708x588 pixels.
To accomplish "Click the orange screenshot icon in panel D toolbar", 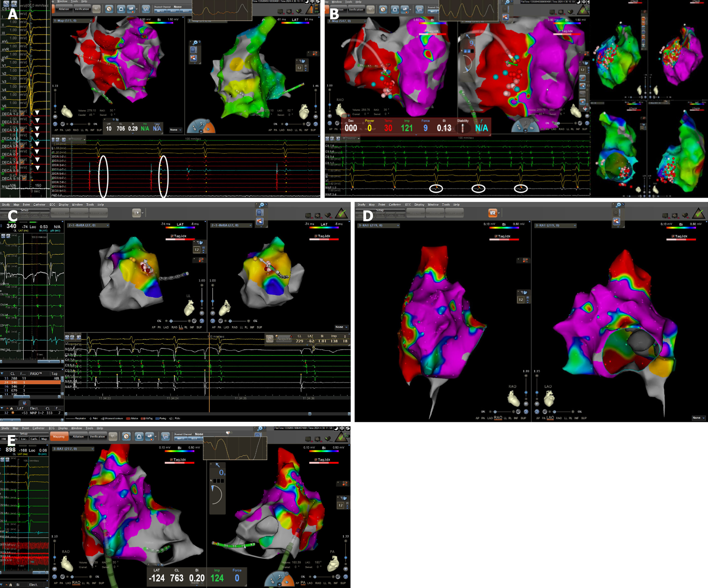I will point(492,213).
